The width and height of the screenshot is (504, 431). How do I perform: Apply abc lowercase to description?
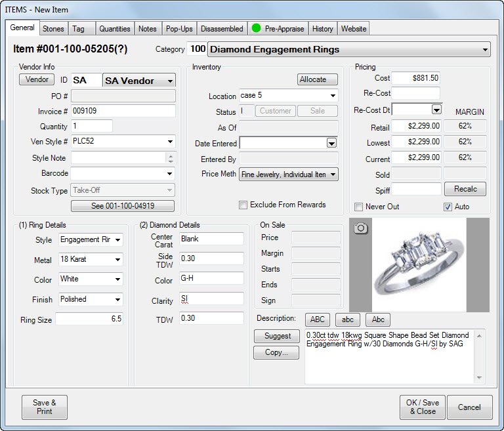(347, 319)
